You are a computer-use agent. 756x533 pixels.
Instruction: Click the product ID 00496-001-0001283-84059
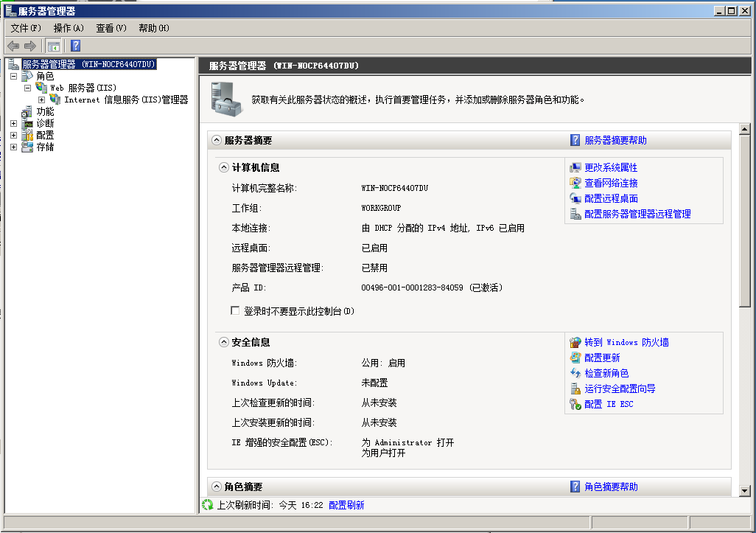412,288
